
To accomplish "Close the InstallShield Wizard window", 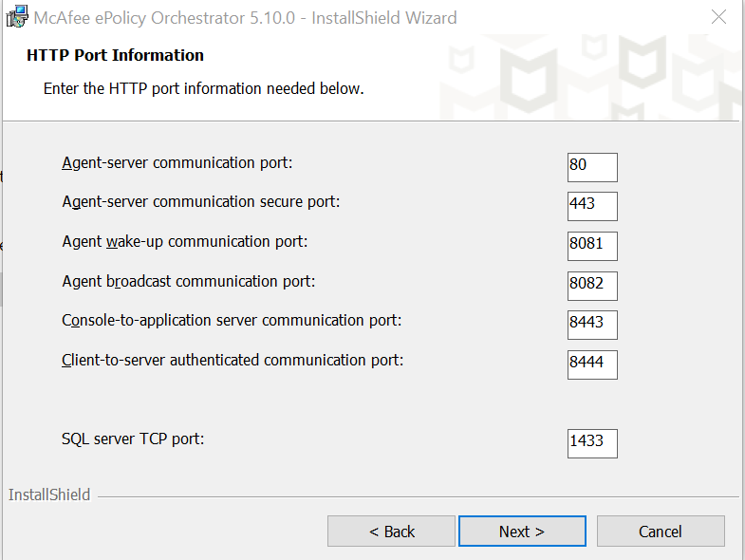I will pyautogui.click(x=719, y=17).
